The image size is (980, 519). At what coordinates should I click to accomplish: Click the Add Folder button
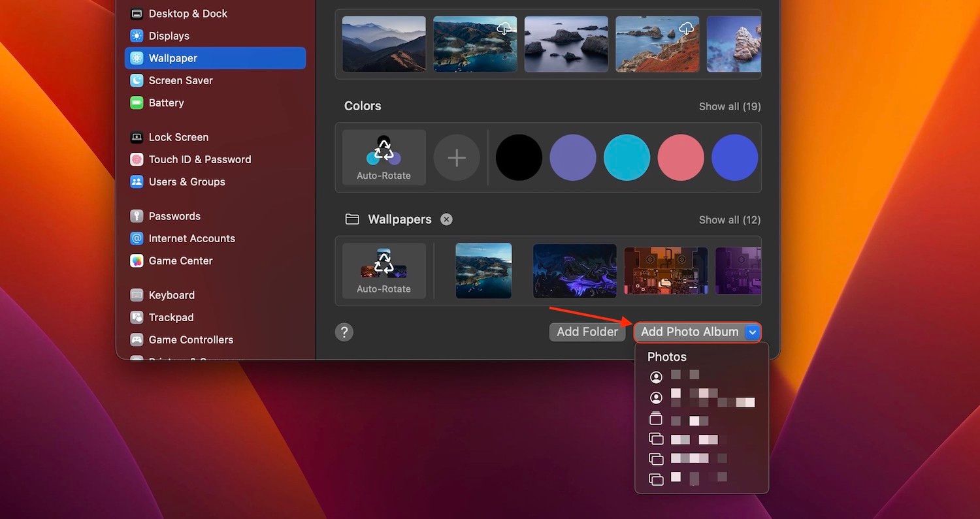click(587, 332)
